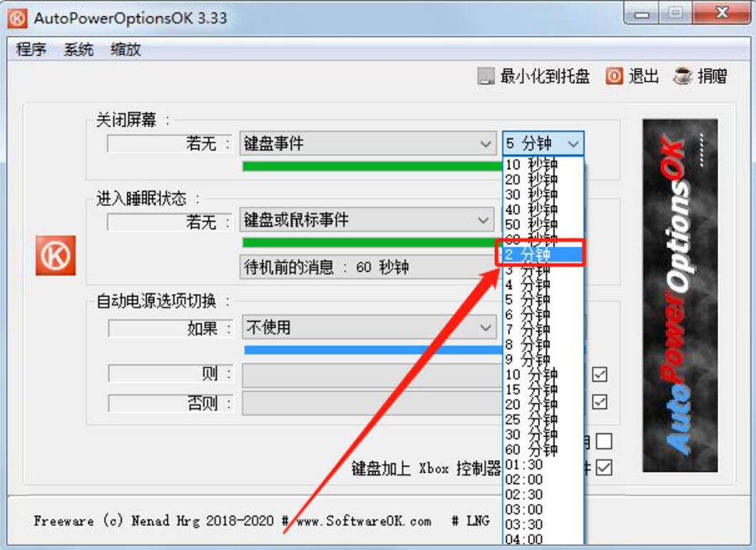Viewport: 756px width, 550px height.
Task: Open the 程序 menu
Action: coord(31,49)
